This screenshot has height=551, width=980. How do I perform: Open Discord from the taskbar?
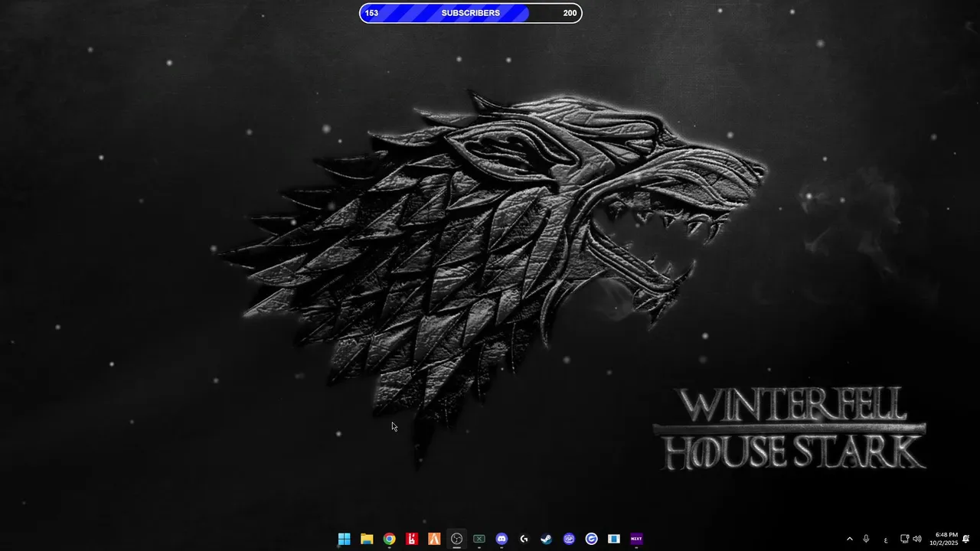tap(501, 539)
